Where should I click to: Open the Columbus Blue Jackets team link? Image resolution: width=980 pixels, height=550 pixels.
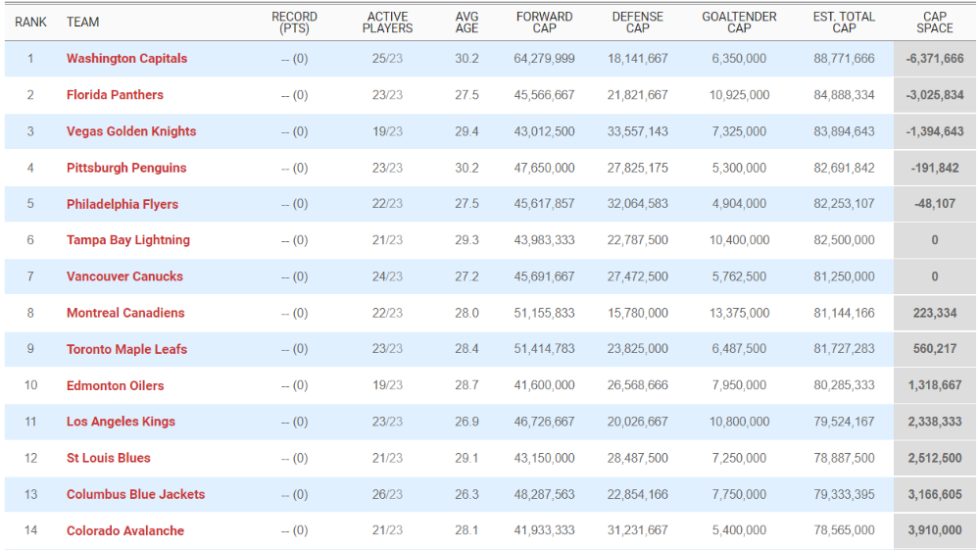click(135, 494)
